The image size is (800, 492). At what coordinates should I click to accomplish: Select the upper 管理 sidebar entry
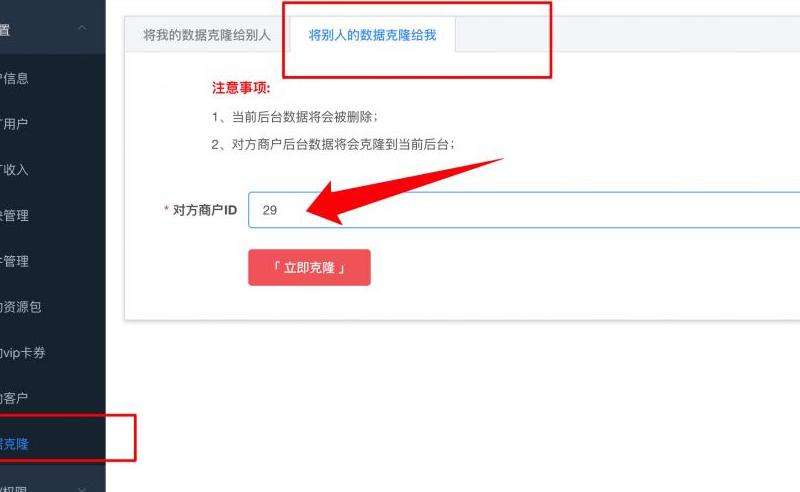point(14,215)
